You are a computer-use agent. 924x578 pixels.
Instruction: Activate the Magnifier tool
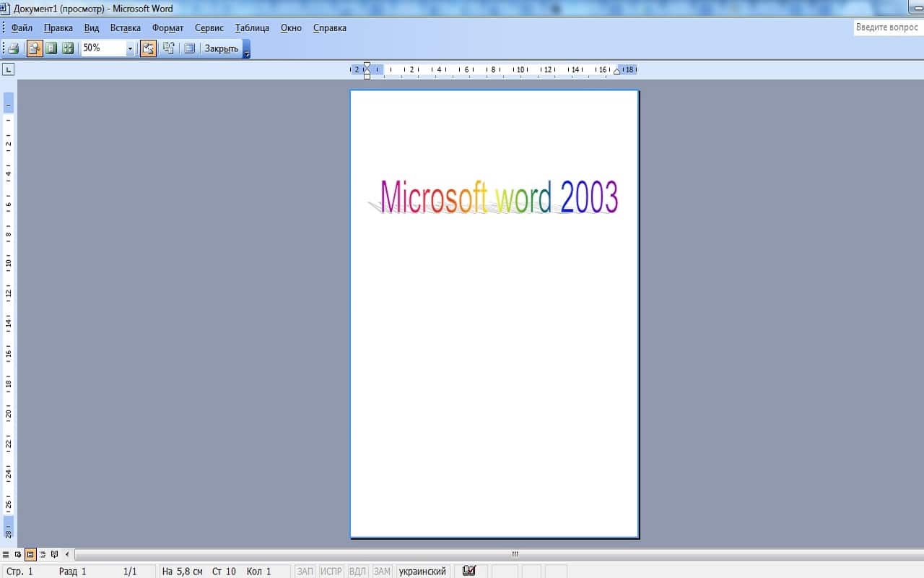coord(35,48)
